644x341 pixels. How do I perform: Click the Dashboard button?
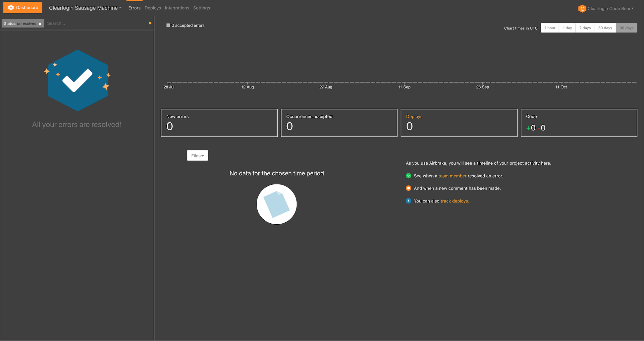coord(23,8)
